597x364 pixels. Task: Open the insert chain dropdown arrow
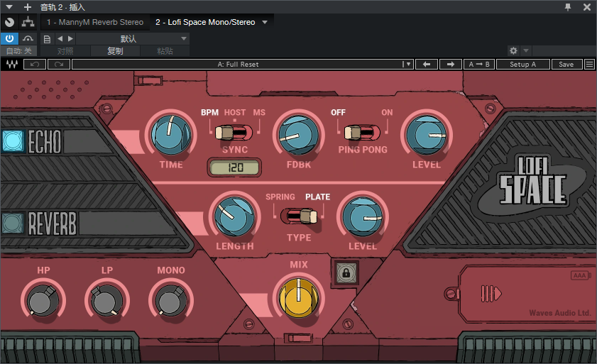coord(265,22)
